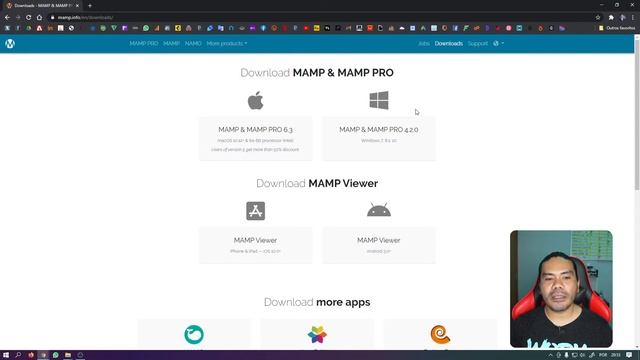Close the Downloads - MAMP tab

click(x=77, y=6)
